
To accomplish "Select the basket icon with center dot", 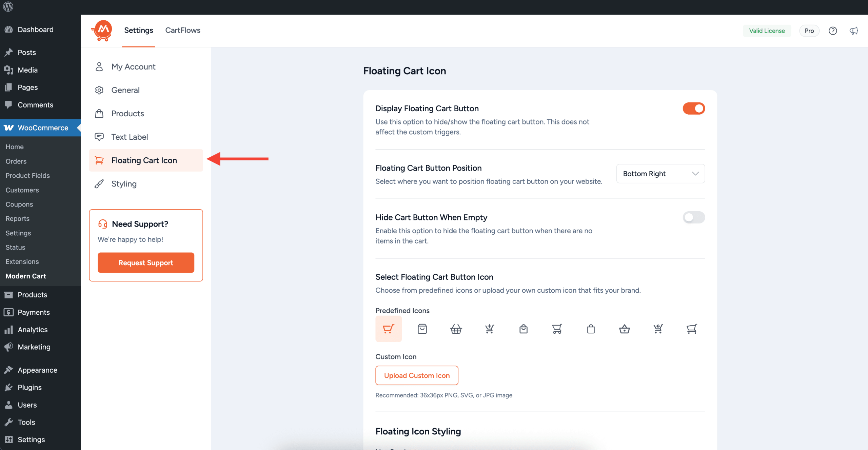I will (x=625, y=329).
